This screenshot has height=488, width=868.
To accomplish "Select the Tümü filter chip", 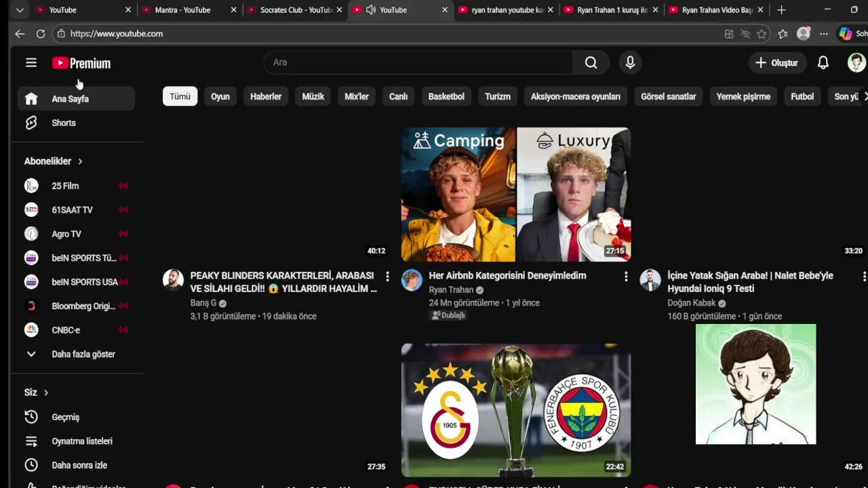I will pos(180,96).
